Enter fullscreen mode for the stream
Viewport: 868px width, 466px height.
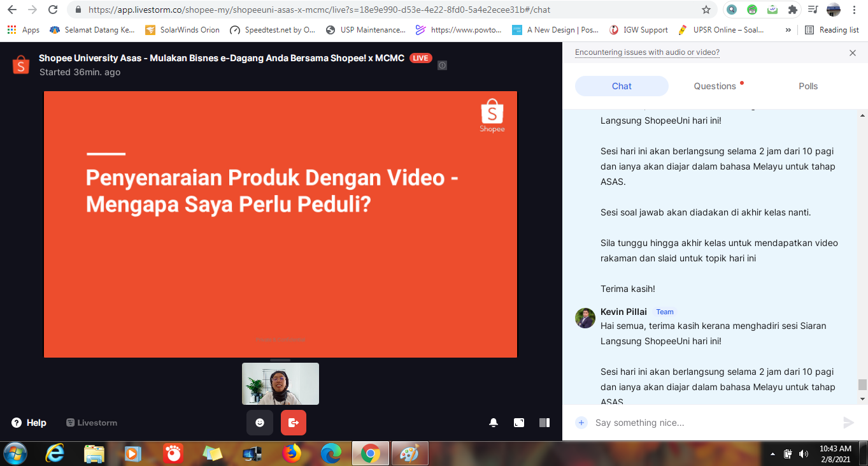[x=519, y=423]
